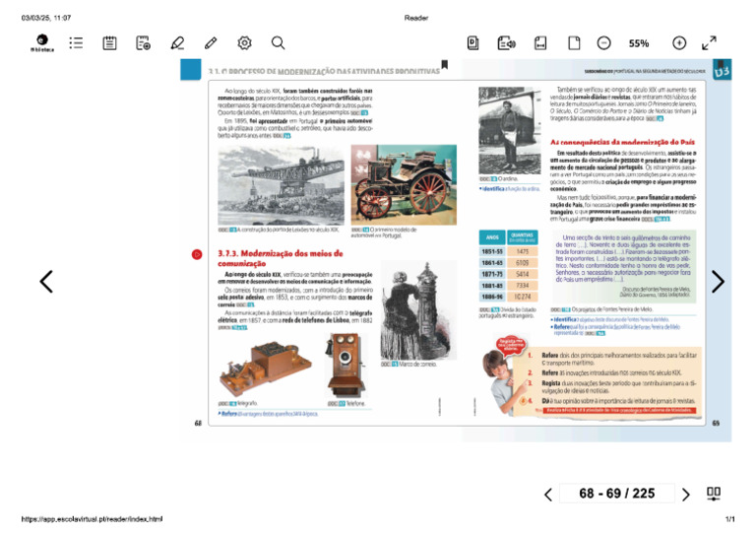Zoom out with the minus button
Image resolution: width=756 pixels, height=535 pixels.
(603, 43)
